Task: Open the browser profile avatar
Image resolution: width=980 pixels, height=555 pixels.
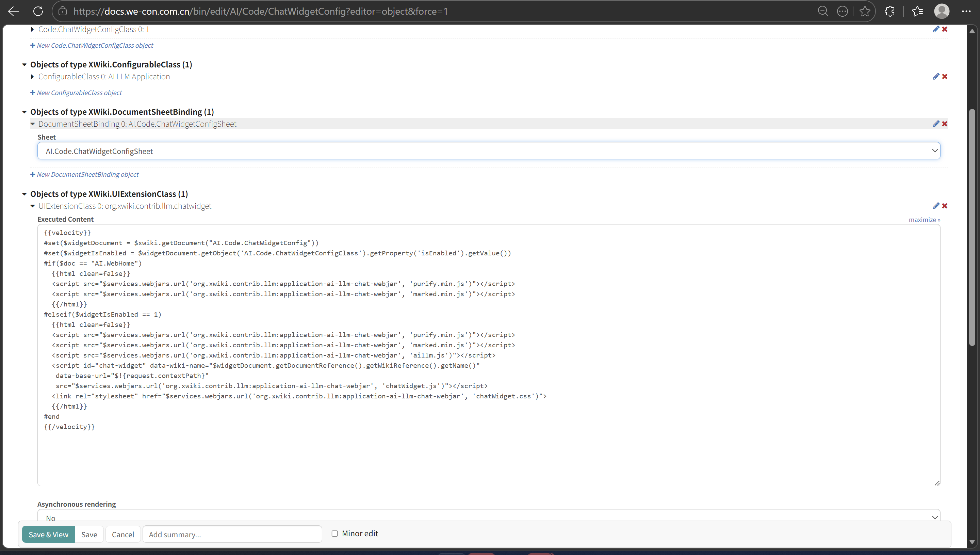Action: pyautogui.click(x=942, y=12)
